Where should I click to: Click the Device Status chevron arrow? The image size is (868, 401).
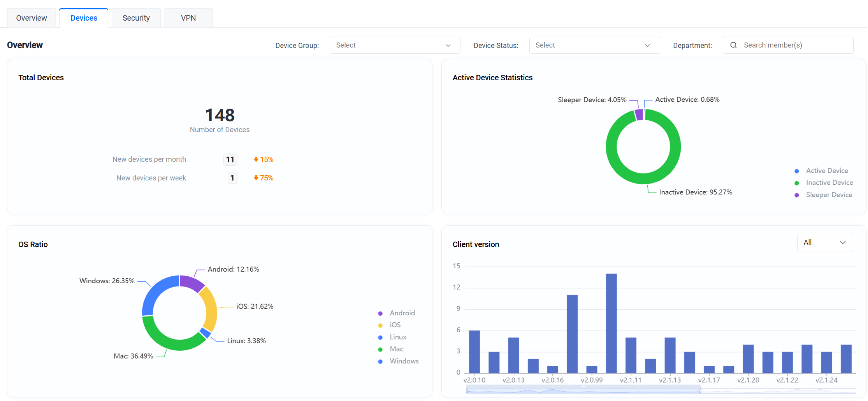click(647, 46)
